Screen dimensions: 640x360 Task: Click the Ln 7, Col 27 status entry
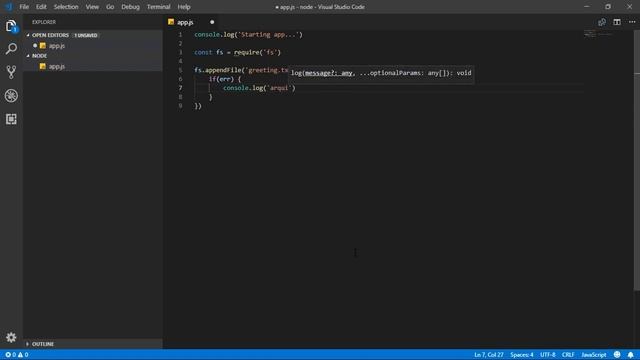pos(489,355)
